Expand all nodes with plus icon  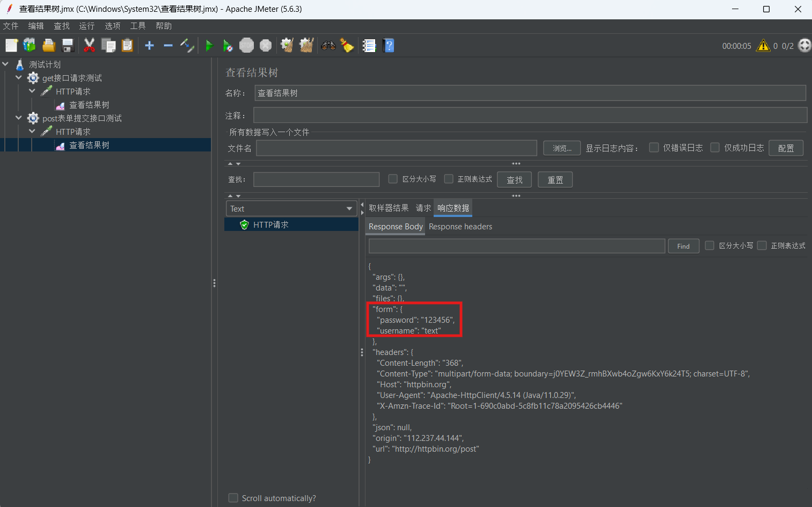point(149,46)
